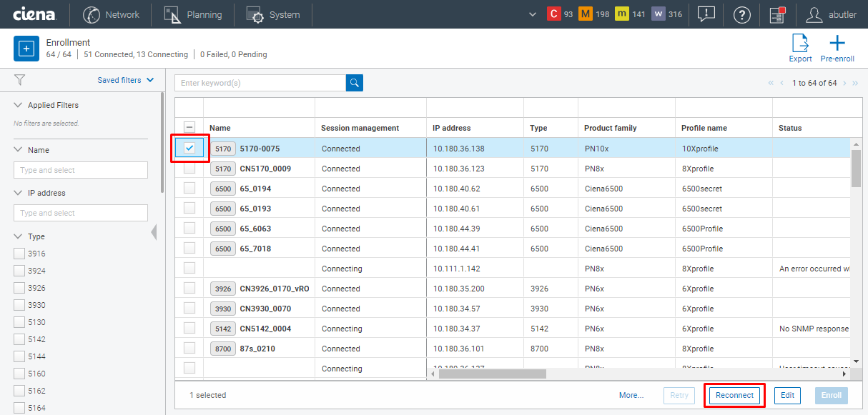868x415 pixels.
Task: Click the Reconnect button
Action: (734, 395)
